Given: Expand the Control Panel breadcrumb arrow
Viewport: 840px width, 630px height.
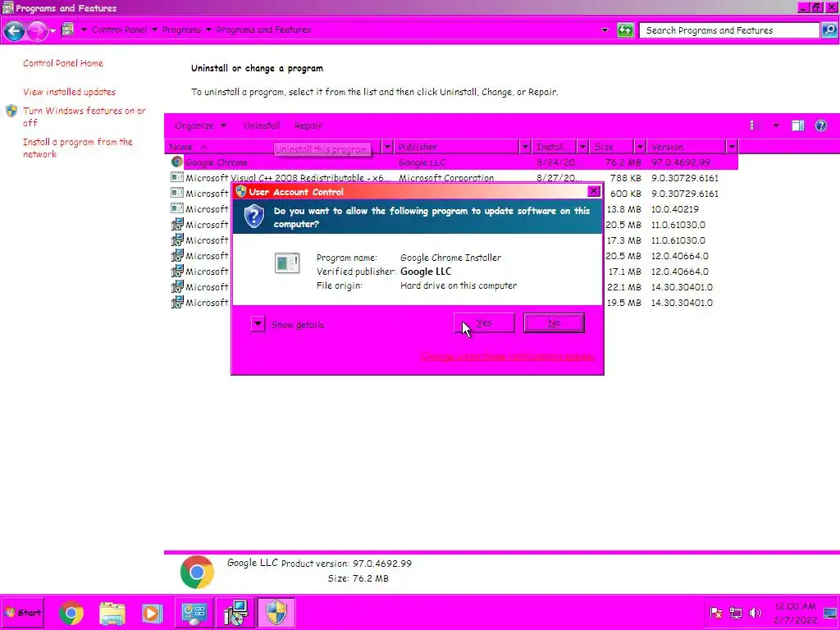Looking at the screenshot, I should [154, 30].
